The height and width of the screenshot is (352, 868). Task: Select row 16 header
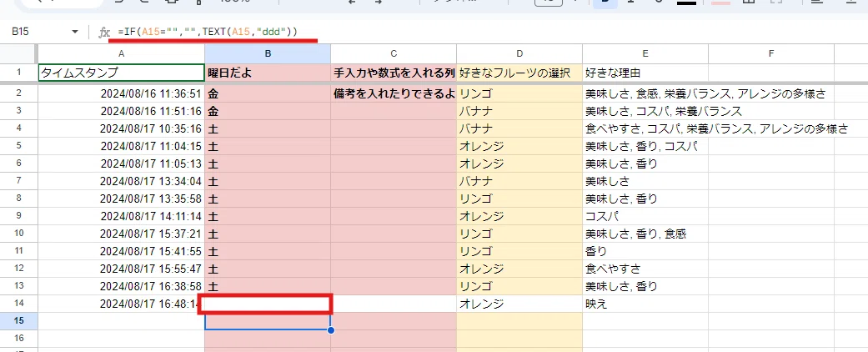[x=19, y=339]
